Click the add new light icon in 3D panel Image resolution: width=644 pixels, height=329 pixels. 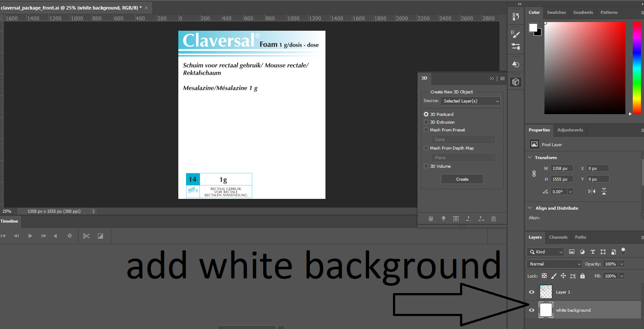coord(443,219)
